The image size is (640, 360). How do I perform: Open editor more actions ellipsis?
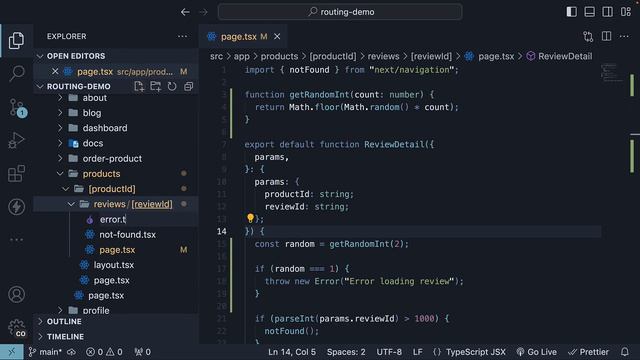click(x=624, y=36)
